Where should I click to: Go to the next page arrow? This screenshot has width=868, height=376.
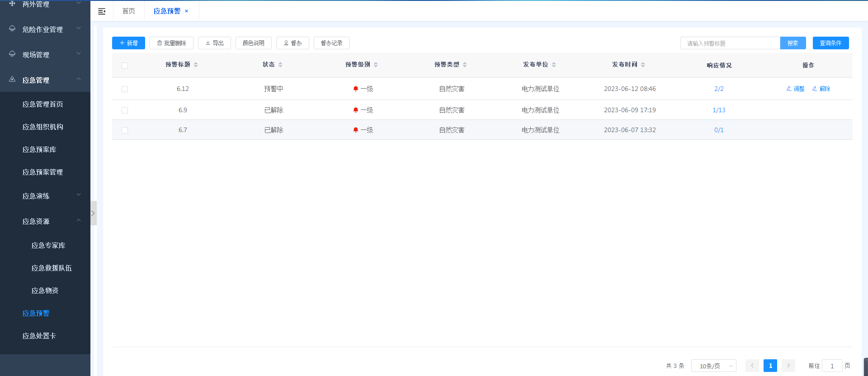point(788,366)
